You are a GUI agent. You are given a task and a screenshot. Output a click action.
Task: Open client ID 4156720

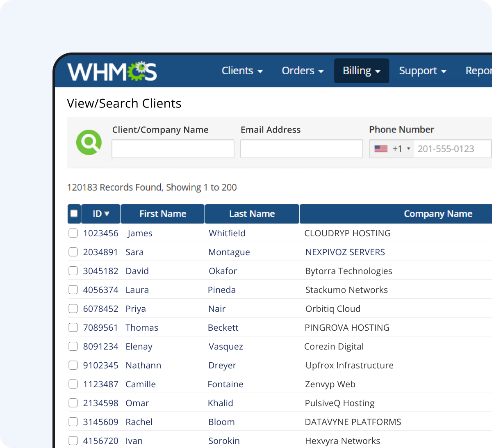tap(100, 441)
